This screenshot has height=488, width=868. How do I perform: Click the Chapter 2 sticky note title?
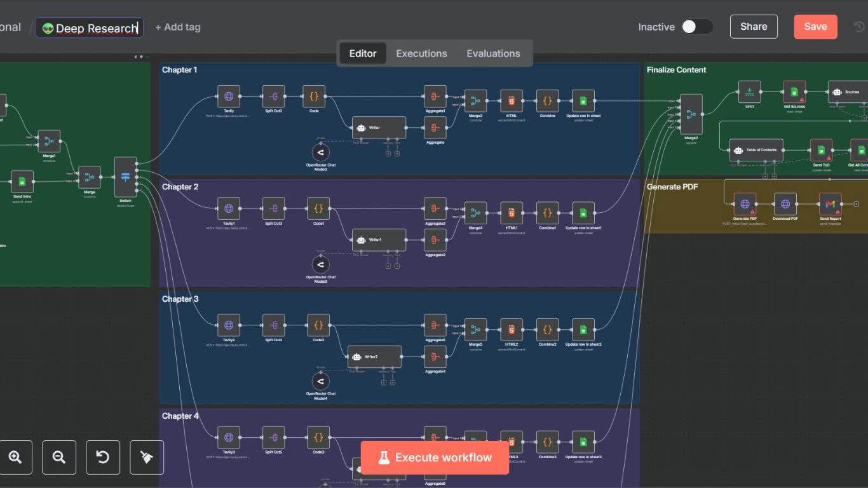coord(180,187)
